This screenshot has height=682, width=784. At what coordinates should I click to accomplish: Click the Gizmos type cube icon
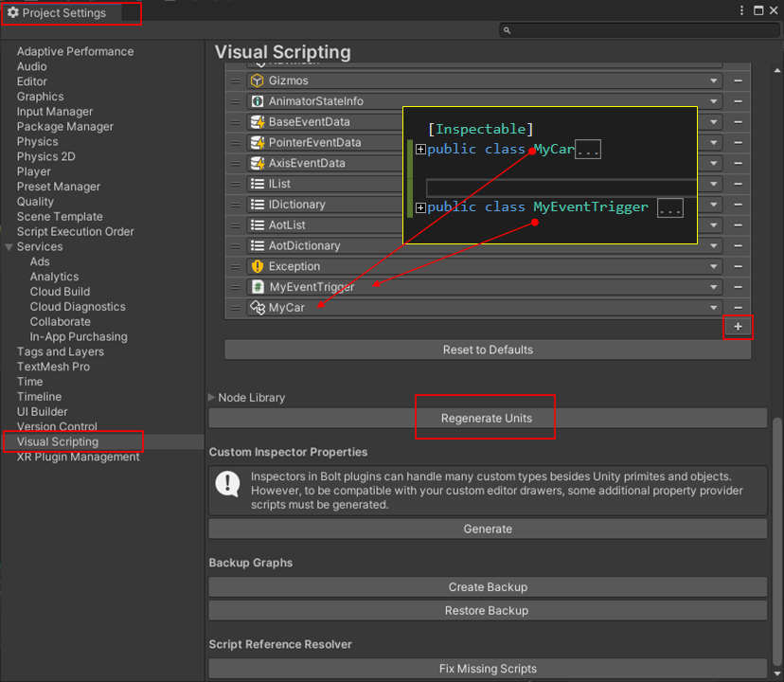257,81
